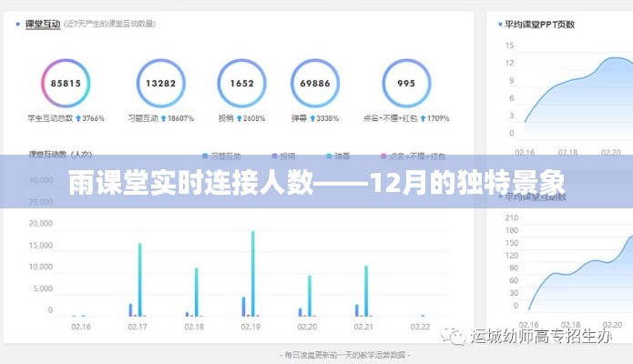This screenshot has width=633, height=364.
Task: Click the 3766% growth value
Action: pyautogui.click(x=93, y=118)
